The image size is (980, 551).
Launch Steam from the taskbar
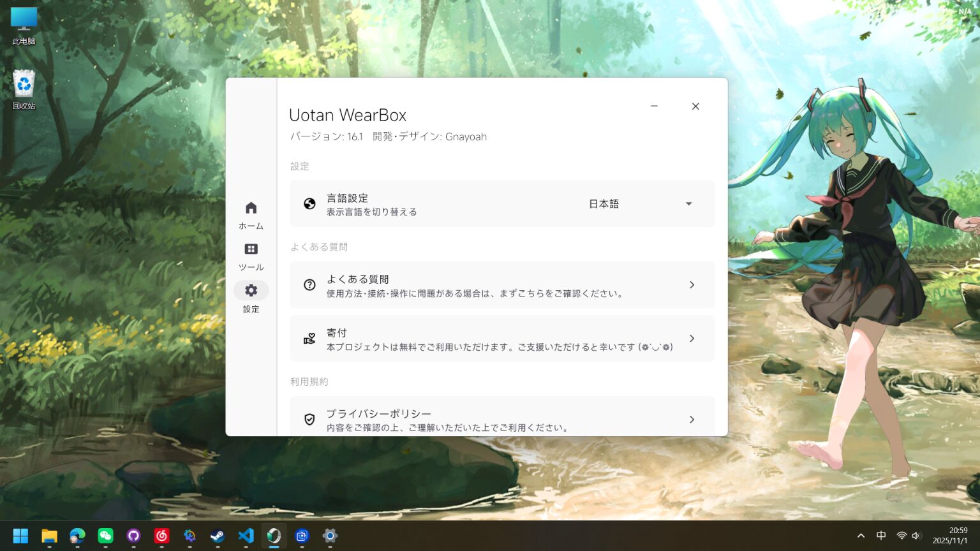point(217,536)
